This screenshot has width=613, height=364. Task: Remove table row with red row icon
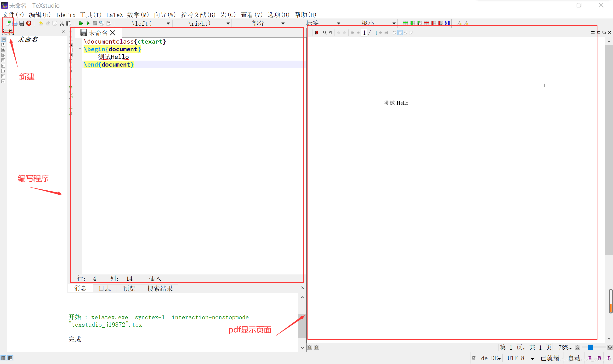coord(426,23)
